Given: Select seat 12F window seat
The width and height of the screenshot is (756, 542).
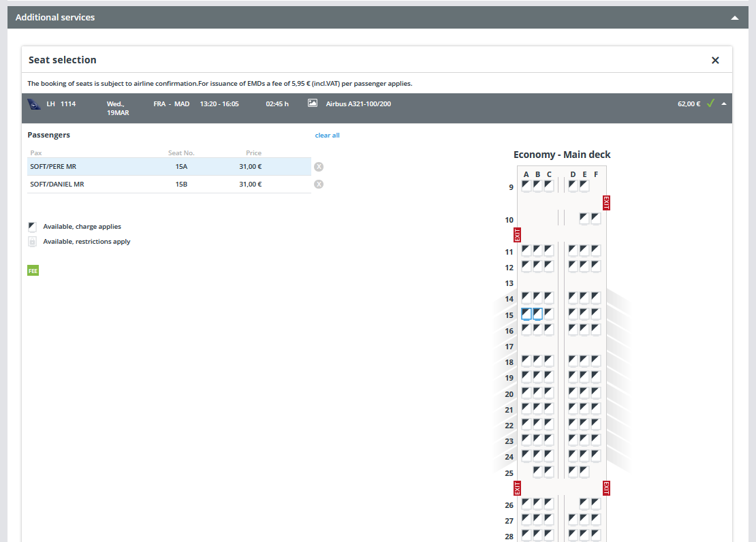Looking at the screenshot, I should [x=596, y=266].
